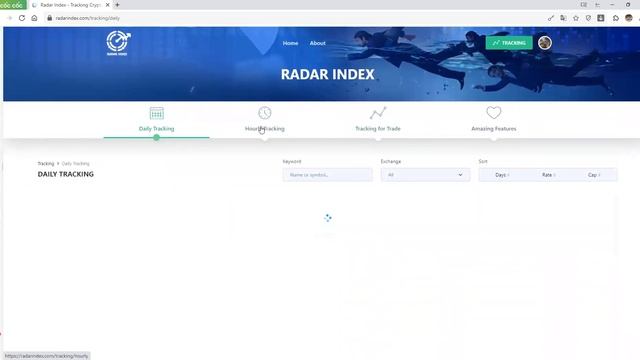Go to the browser home page

pos(34,18)
